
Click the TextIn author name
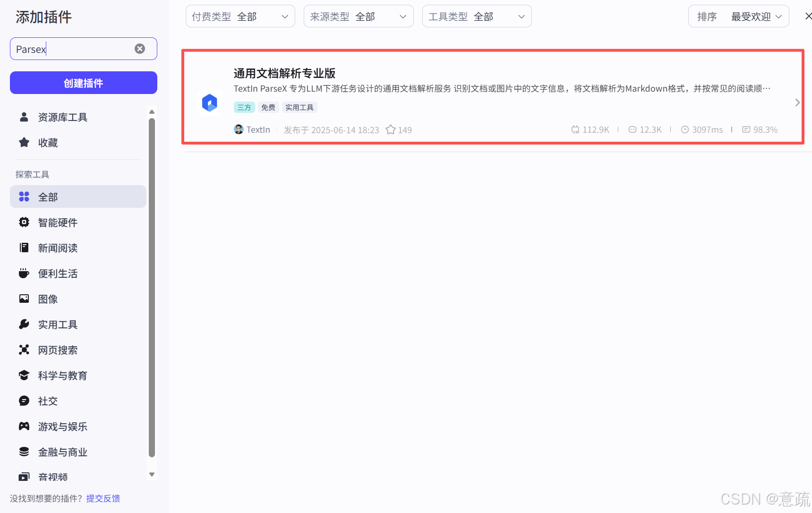258,129
